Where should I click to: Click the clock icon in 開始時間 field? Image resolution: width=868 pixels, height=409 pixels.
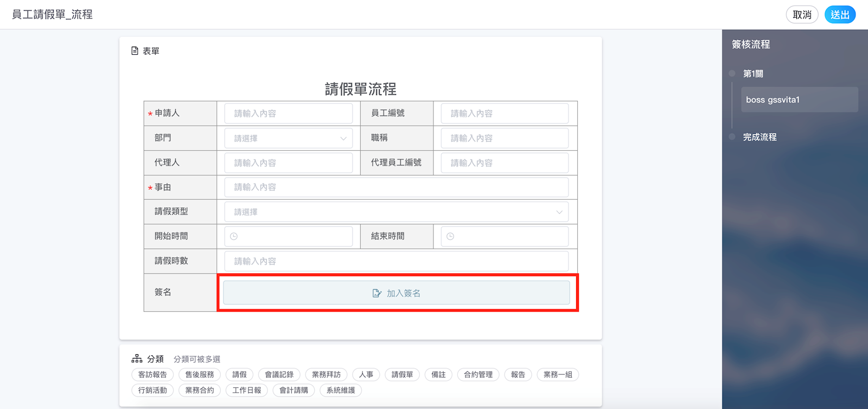(x=234, y=237)
